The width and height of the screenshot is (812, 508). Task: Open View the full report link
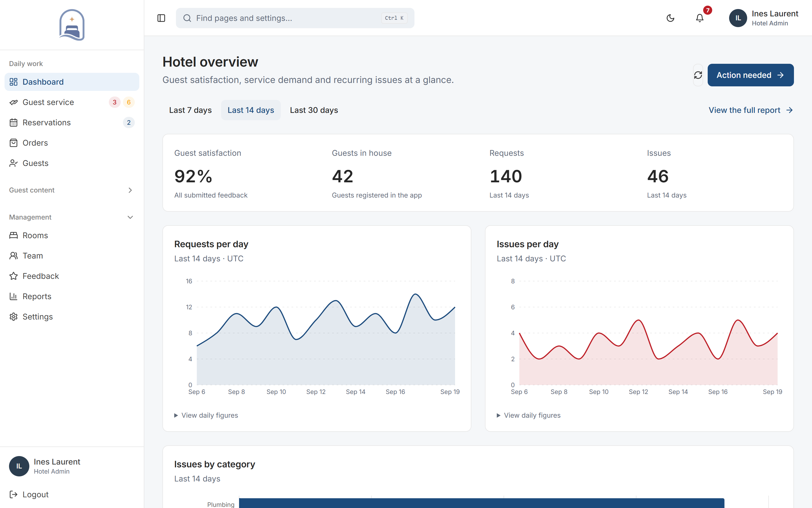click(751, 110)
